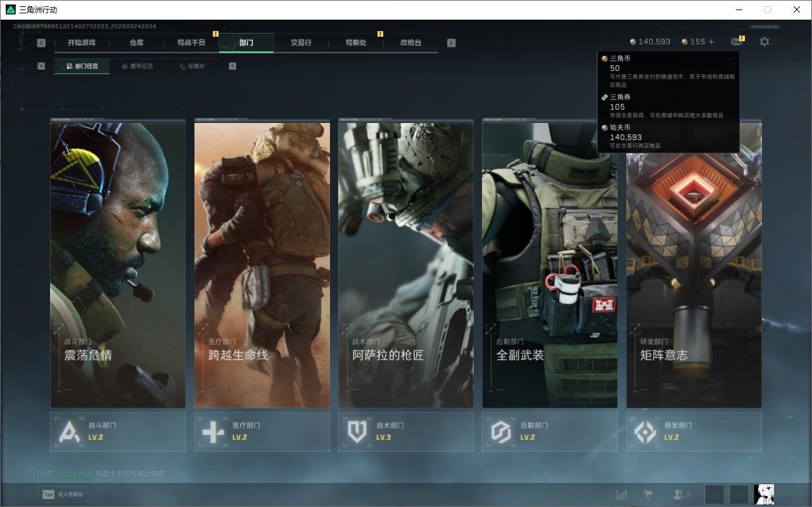Open the 仓库 tab
Image resolution: width=812 pixels, height=507 pixels.
pos(136,42)
